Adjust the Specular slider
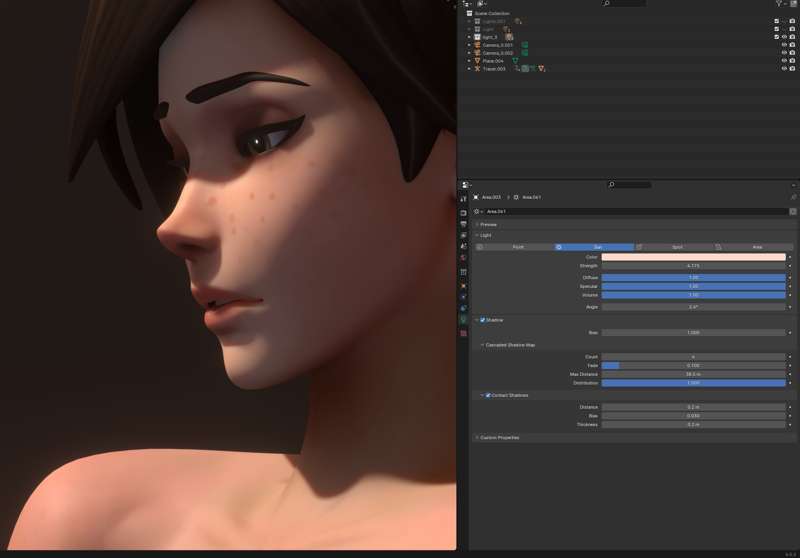Screen dimensions: 800x558 click(693, 286)
